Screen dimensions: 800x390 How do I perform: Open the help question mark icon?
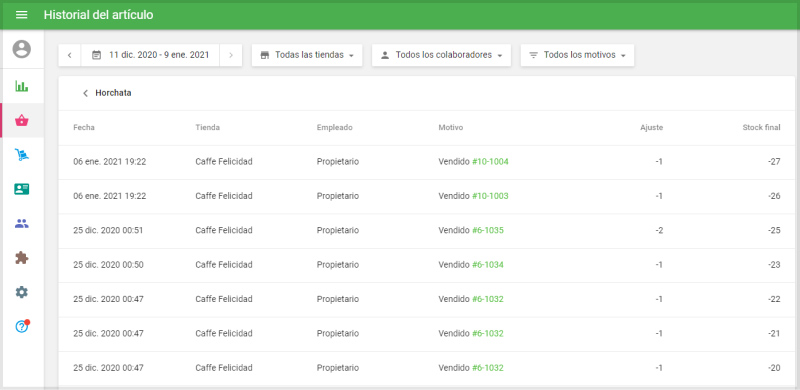pyautogui.click(x=22, y=326)
